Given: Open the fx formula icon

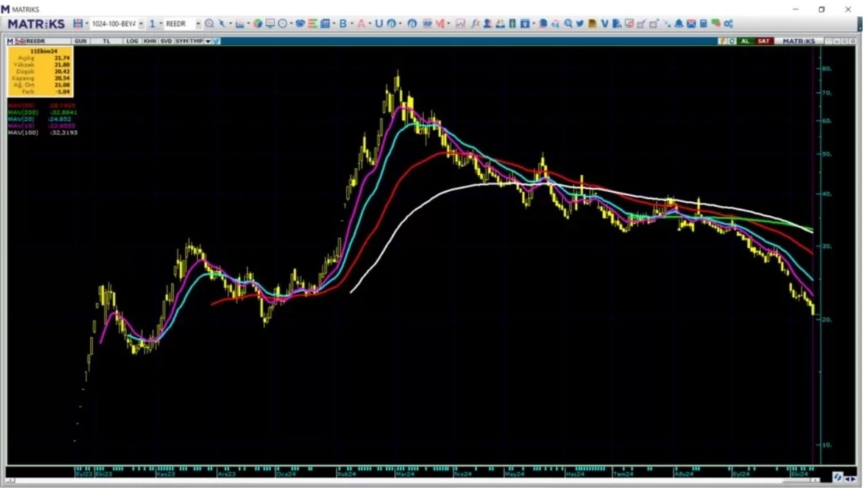Looking at the screenshot, I should (x=475, y=24).
